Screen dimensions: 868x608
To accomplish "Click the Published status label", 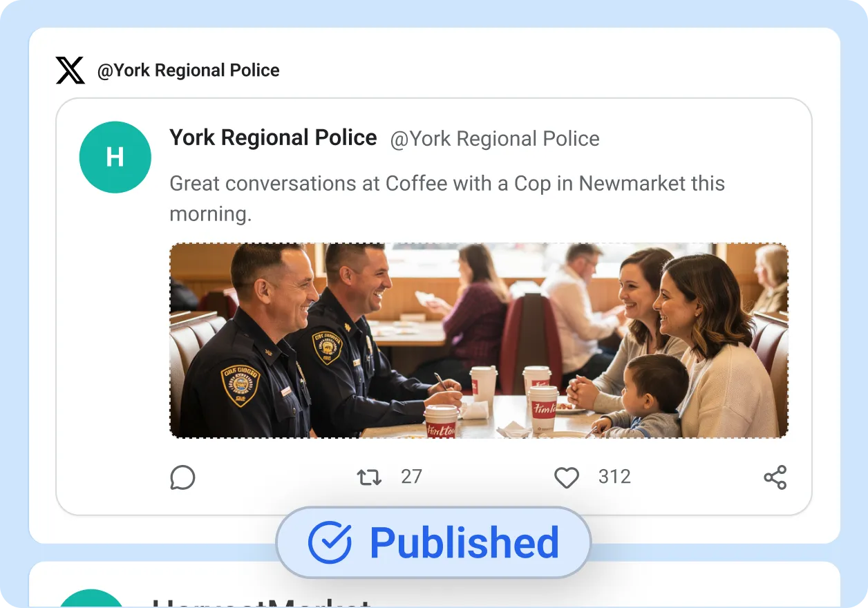I will click(x=464, y=543).
